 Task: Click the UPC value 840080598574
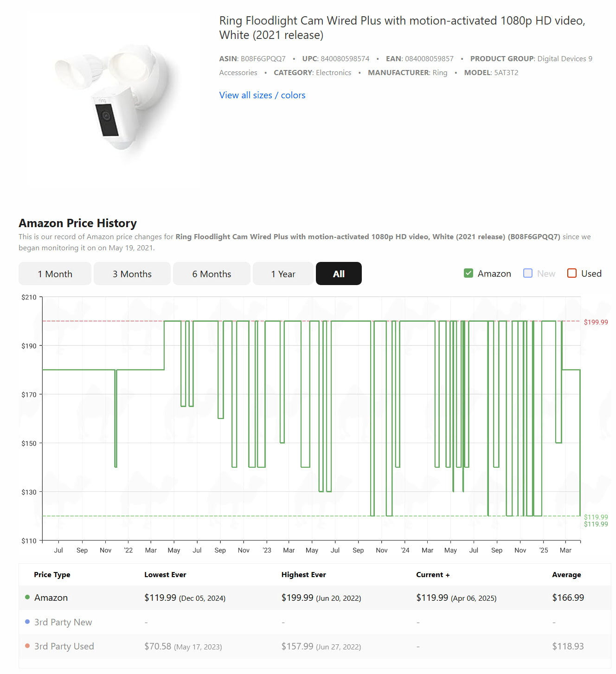(x=345, y=59)
